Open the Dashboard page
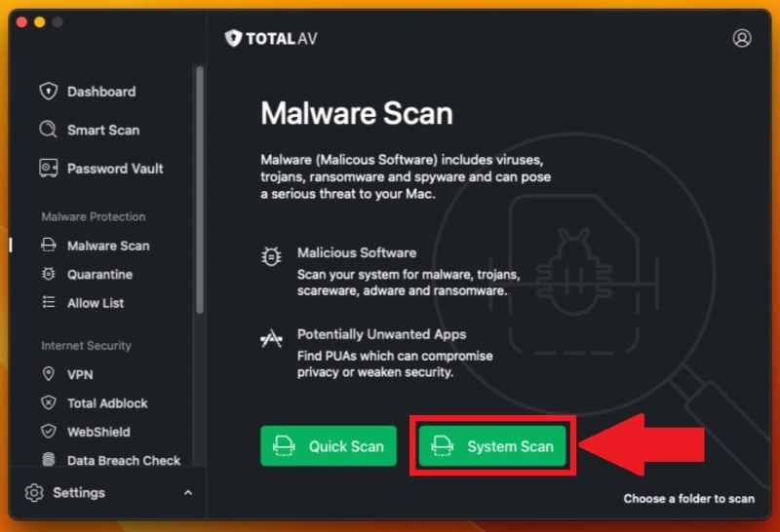This screenshot has width=780, height=532. tap(101, 92)
